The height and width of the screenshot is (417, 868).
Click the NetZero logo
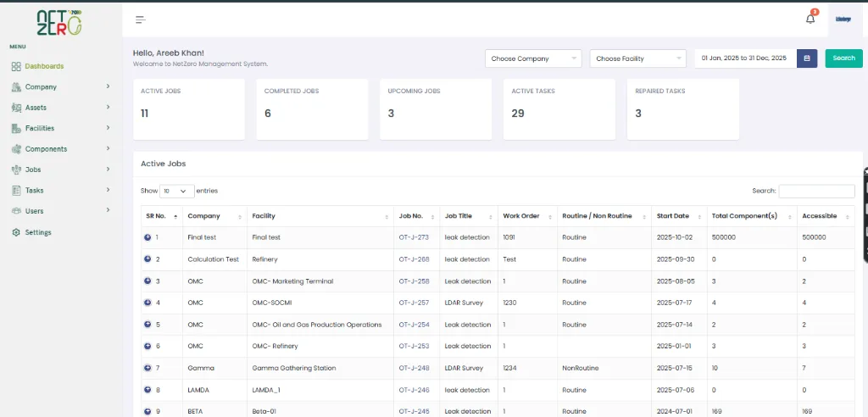[59, 23]
